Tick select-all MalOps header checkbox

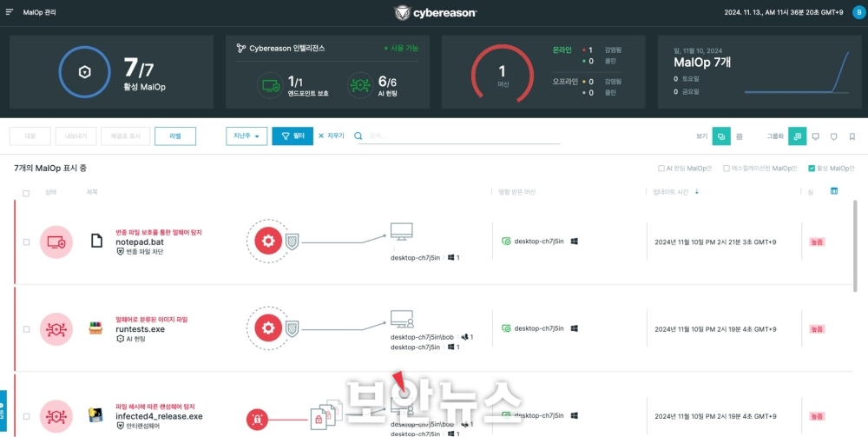[x=26, y=193]
